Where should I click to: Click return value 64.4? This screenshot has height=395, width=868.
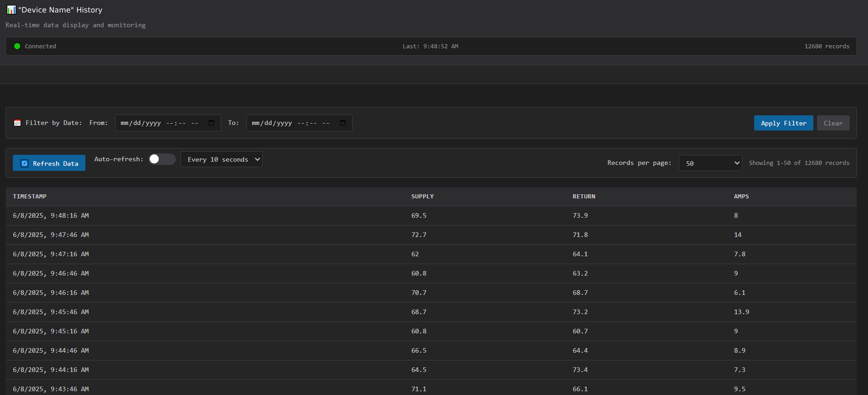point(580,351)
